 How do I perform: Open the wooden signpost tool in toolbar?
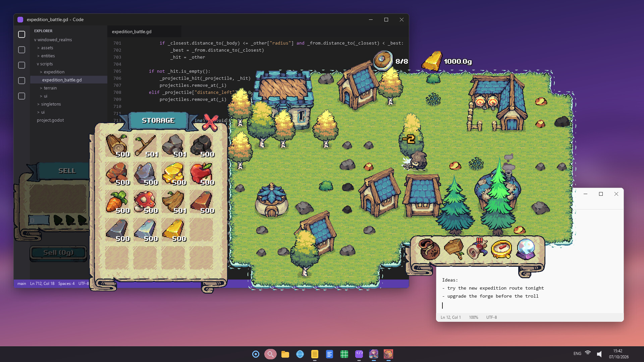pyautogui.click(x=454, y=249)
